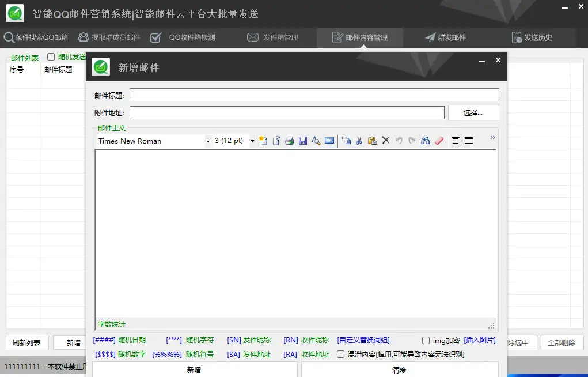This screenshot has height=377, width=588.
Task: Click the eraser clear-formatting icon
Action: (x=439, y=141)
